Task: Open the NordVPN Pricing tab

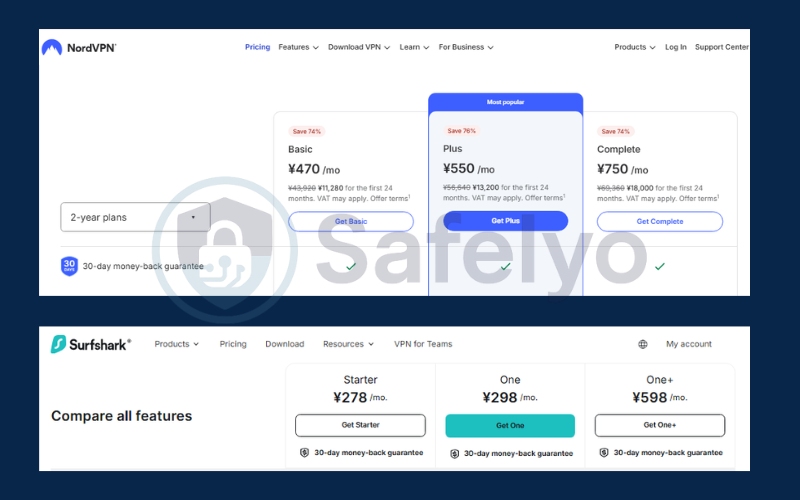Action: tap(257, 47)
